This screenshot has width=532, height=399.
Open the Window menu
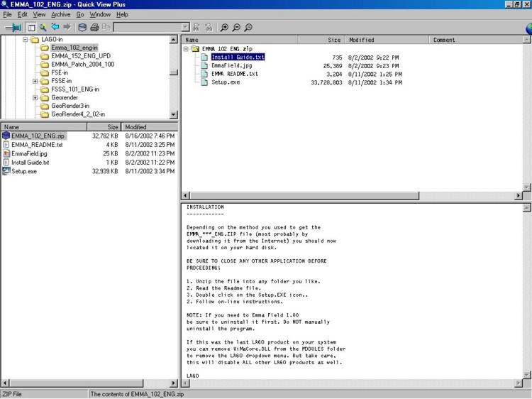coord(100,15)
